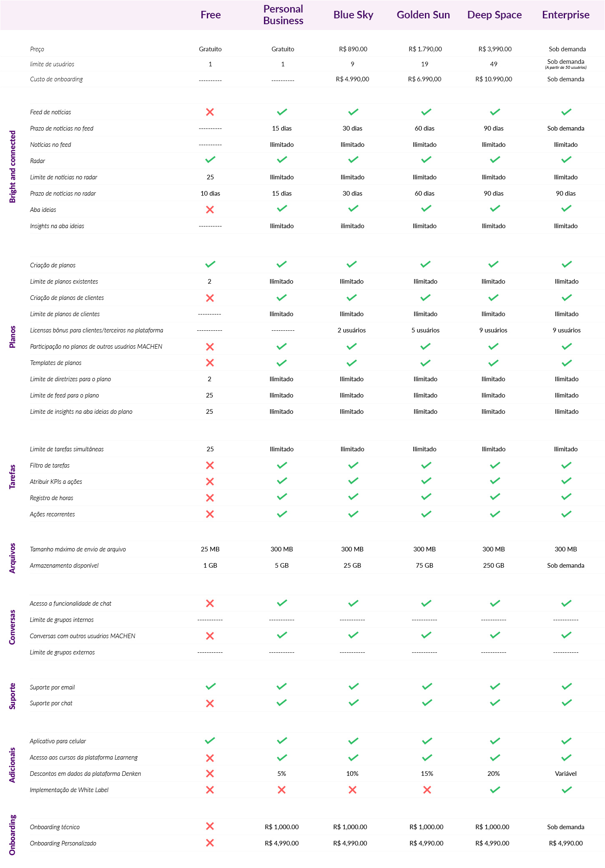Click the Licensas bônus para clientes row label
The height and width of the screenshot is (868, 605).
point(96,330)
